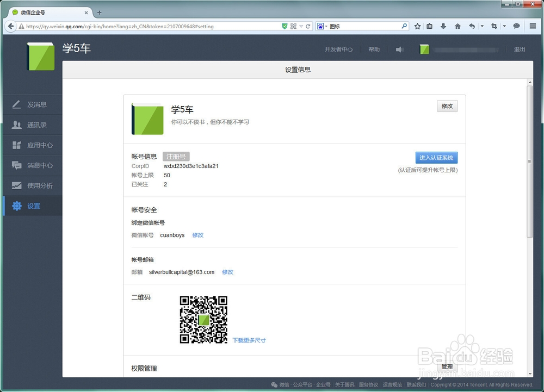Click 修改 link next to cuanboys
This screenshot has width=544, height=392.
point(198,235)
